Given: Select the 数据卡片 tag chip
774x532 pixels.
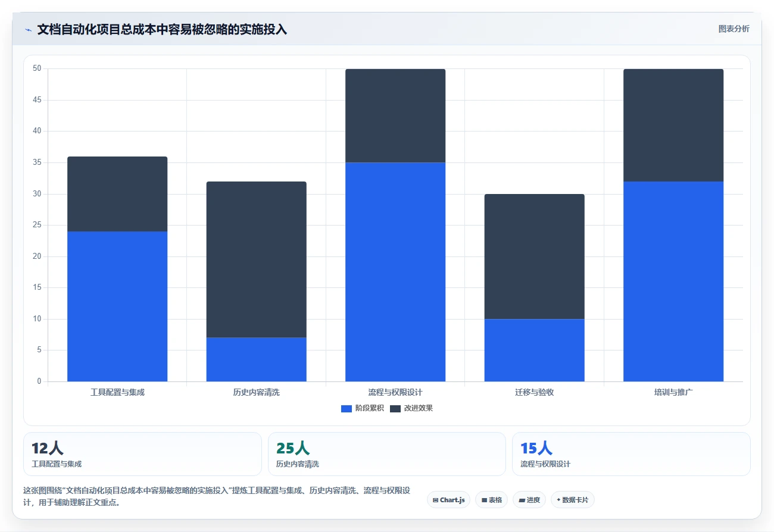Looking at the screenshot, I should pyautogui.click(x=572, y=500).
